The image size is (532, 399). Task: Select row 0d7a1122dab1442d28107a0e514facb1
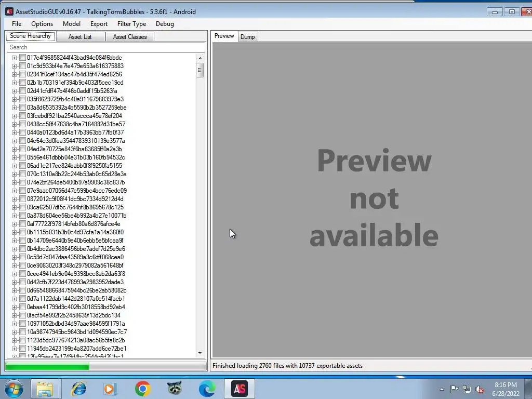coord(76,299)
